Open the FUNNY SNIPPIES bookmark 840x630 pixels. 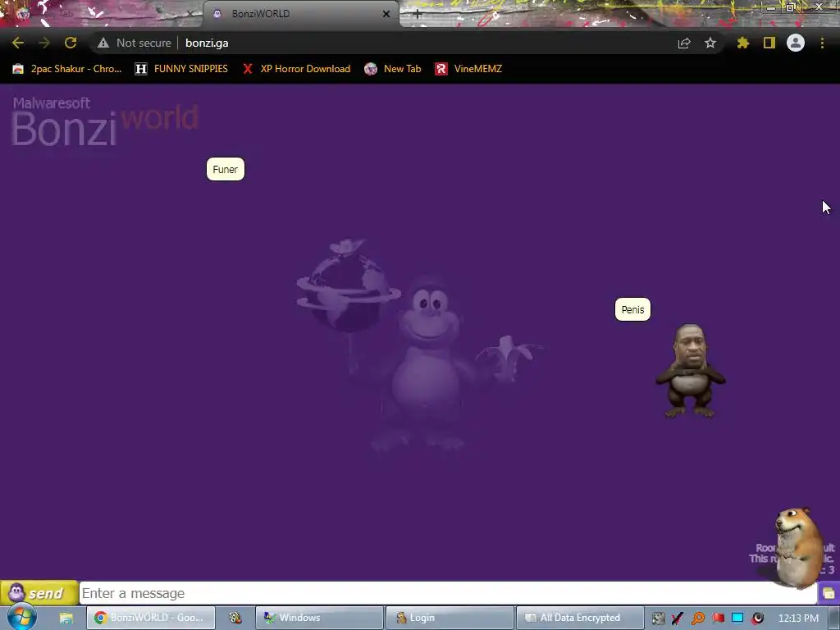(x=181, y=69)
